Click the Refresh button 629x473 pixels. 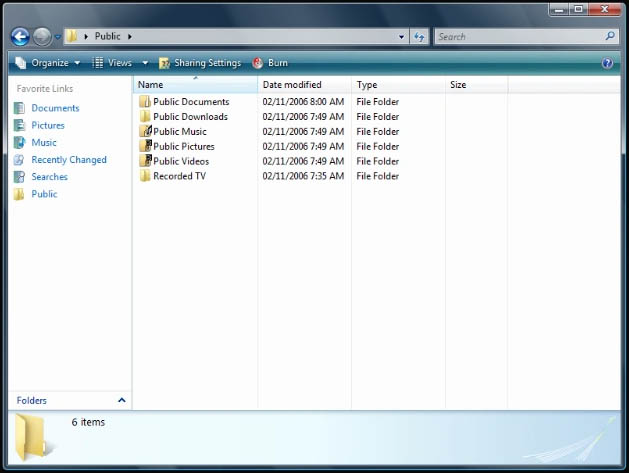click(419, 37)
